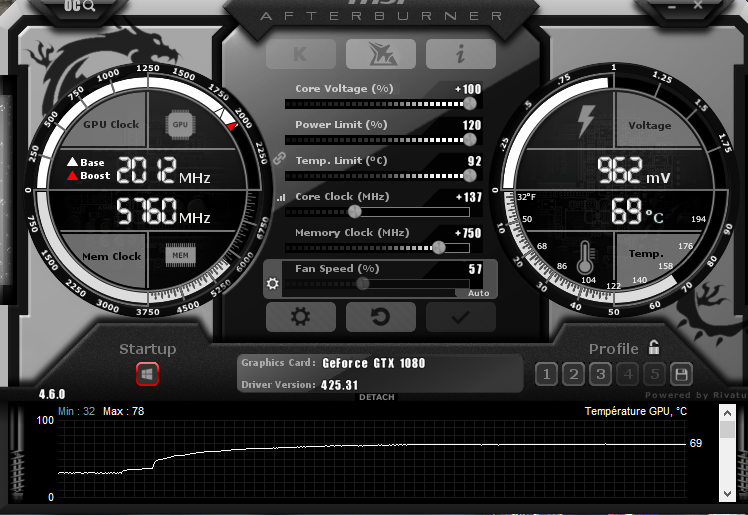Click the Fan Speed slider handle
The width and height of the screenshot is (748, 515).
(363, 284)
